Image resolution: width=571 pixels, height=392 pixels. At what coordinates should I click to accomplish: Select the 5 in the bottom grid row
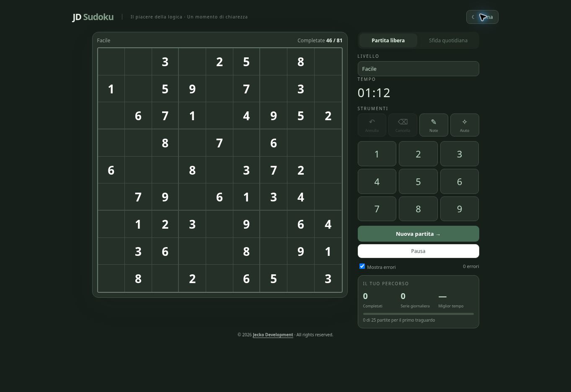click(274, 279)
